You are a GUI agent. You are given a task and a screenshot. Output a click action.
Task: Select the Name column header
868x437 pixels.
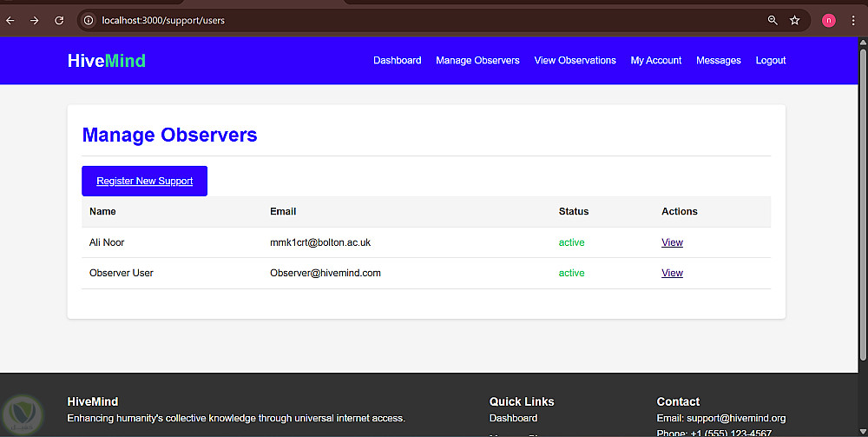[x=102, y=212]
